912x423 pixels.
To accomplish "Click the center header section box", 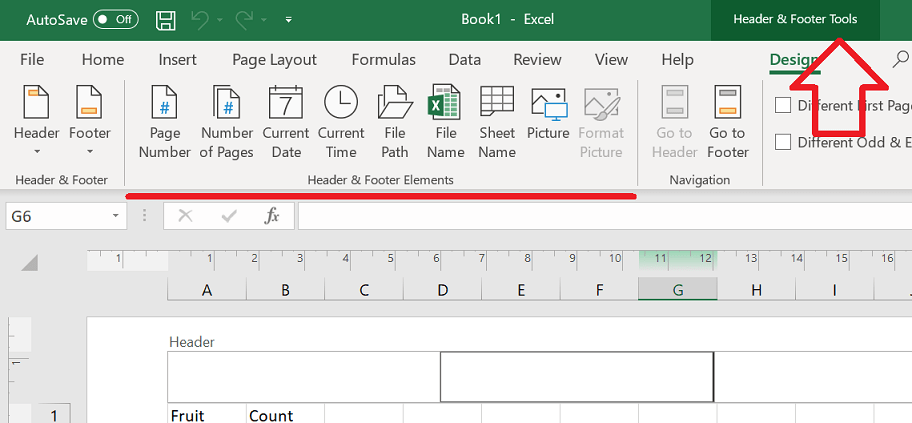I will coord(577,376).
